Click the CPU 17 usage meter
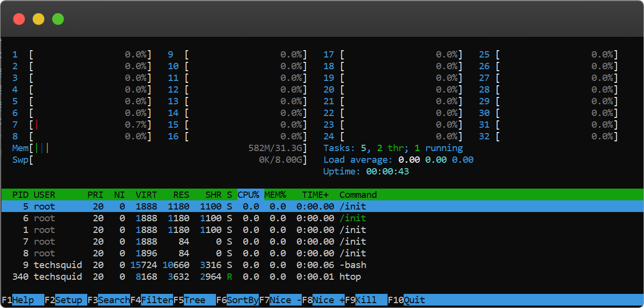Screen dimensions: 644x308 tap(393, 55)
